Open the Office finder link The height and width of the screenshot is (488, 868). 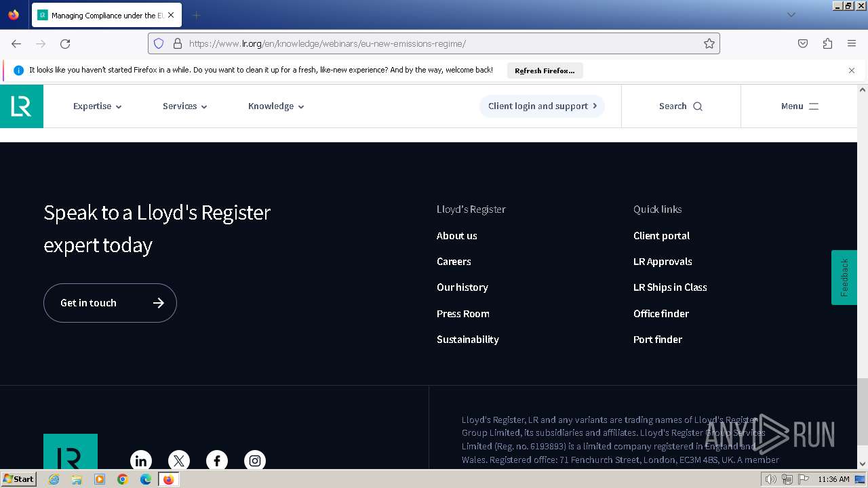[x=661, y=314]
